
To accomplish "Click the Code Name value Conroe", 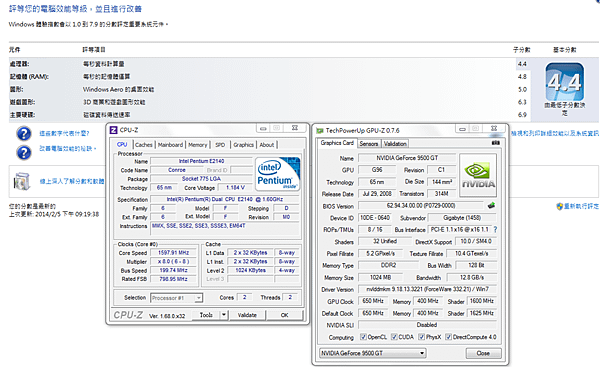I will click(177, 170).
